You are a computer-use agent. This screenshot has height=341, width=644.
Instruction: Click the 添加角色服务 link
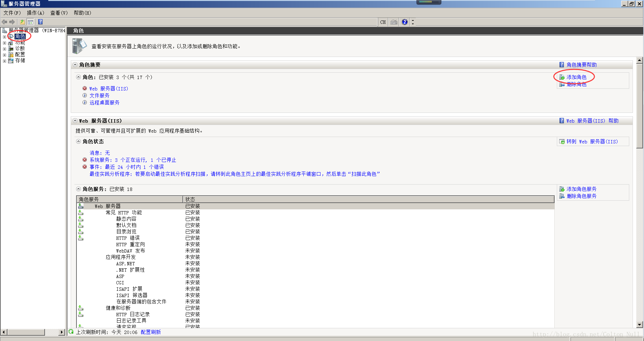pos(581,189)
